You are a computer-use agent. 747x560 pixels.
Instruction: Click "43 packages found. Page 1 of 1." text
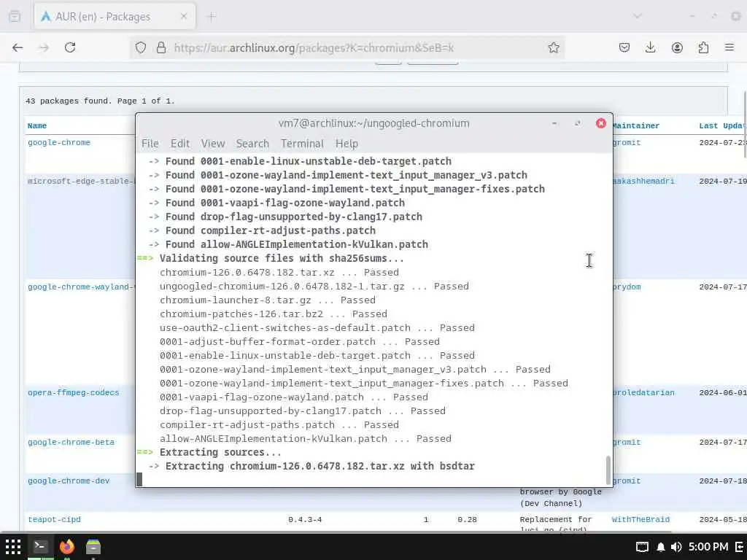pos(100,101)
